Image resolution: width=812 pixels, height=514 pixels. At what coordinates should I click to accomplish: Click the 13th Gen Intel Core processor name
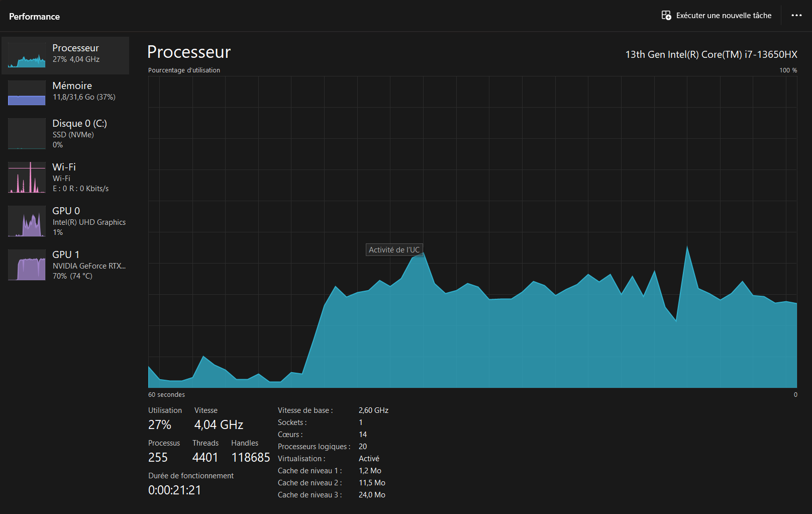[711, 54]
